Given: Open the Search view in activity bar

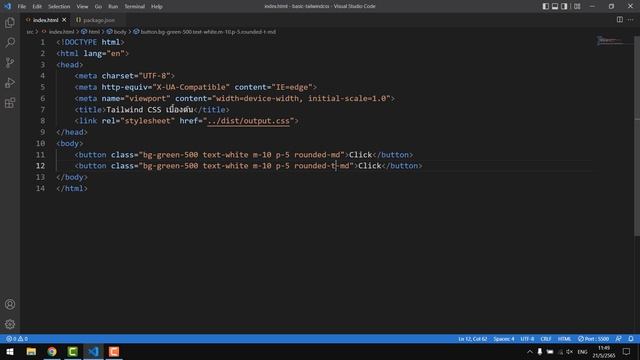Looking at the screenshot, I should [x=10, y=42].
